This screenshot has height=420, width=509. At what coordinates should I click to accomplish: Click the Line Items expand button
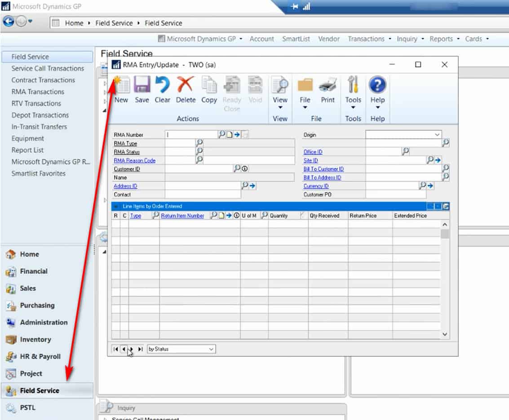pos(446,206)
